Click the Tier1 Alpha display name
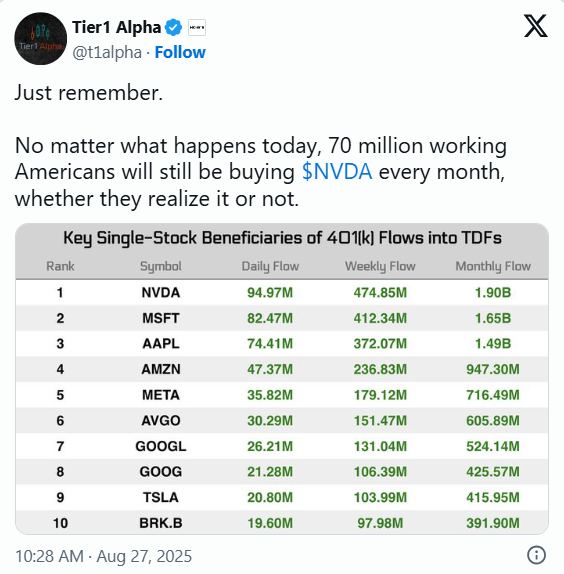 pyautogui.click(x=116, y=27)
